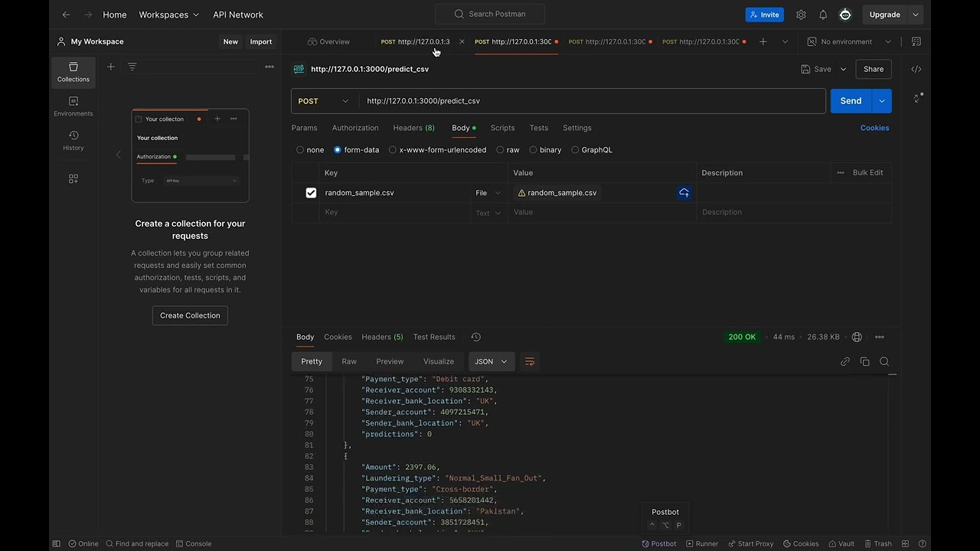Open History sidebar panel

click(73, 141)
